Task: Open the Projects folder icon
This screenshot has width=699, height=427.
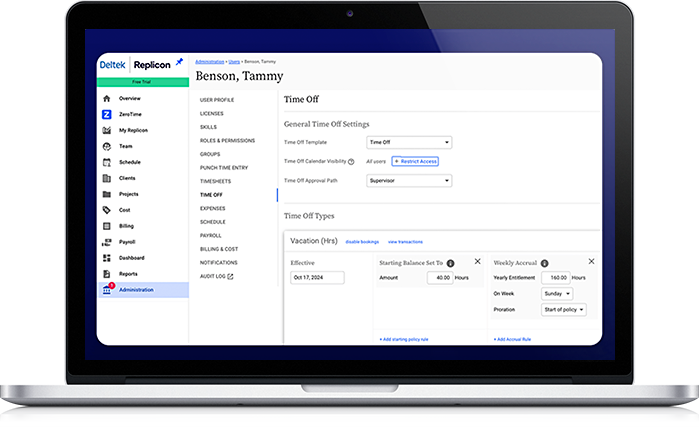Action: pyautogui.click(x=107, y=194)
